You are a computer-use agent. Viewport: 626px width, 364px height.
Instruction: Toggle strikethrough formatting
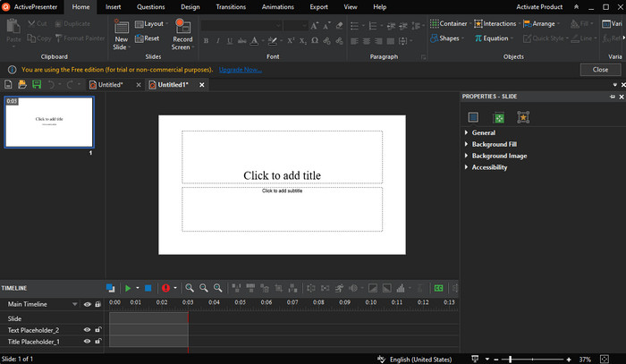click(x=242, y=41)
